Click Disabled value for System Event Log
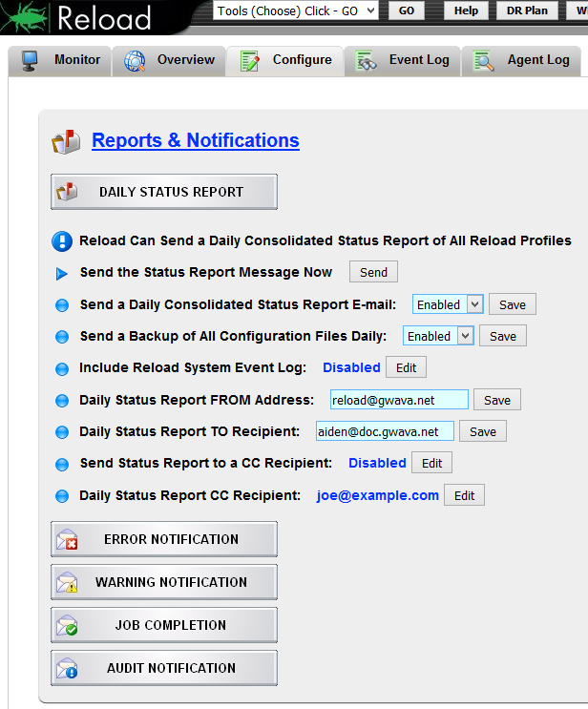This screenshot has width=588, height=709. click(351, 367)
